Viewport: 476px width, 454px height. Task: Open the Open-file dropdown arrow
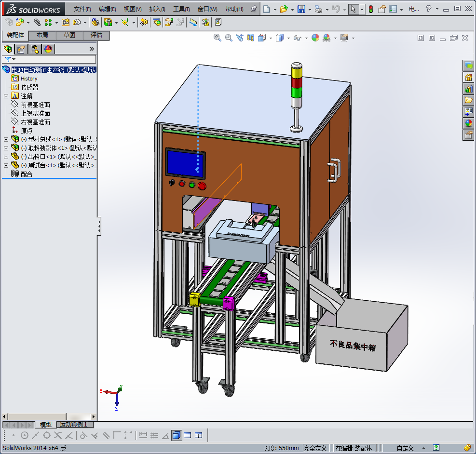[292, 9]
